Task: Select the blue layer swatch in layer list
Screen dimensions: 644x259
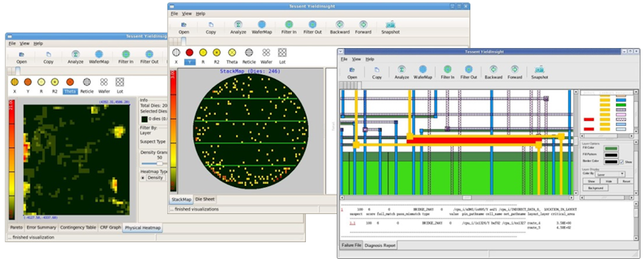Action: 621,100
